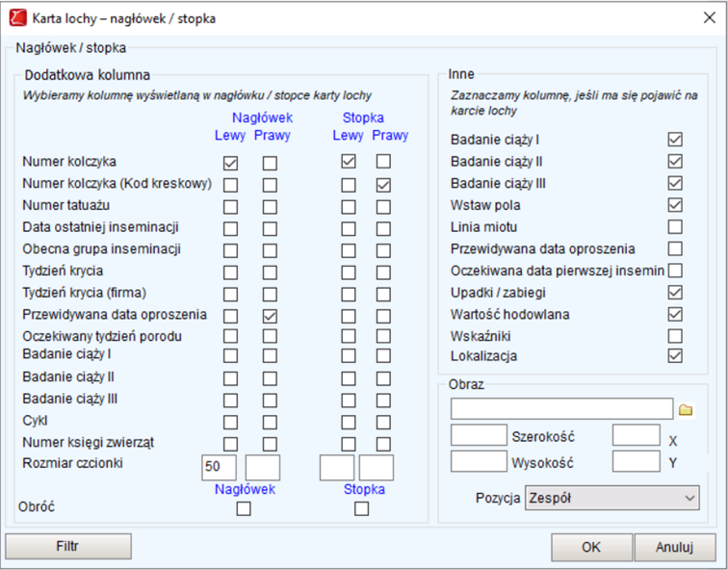Click the folder icon to browse image
The height and width of the screenshot is (570, 728).
point(686,410)
